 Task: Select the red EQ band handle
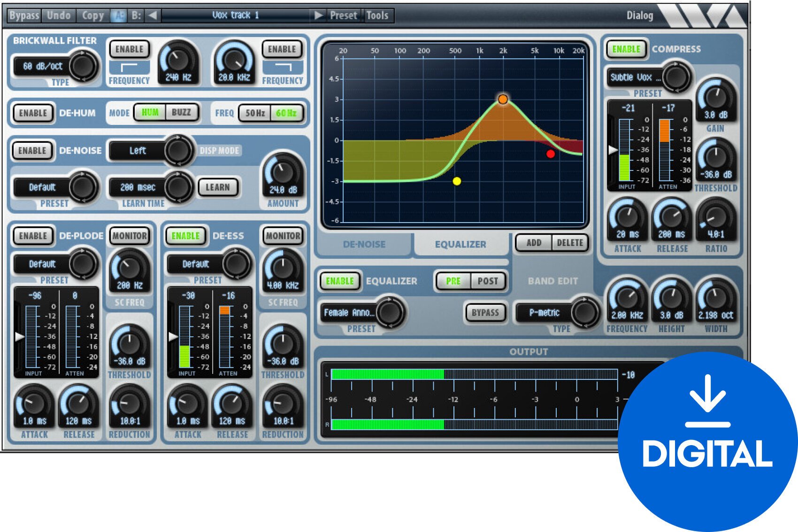(x=550, y=154)
